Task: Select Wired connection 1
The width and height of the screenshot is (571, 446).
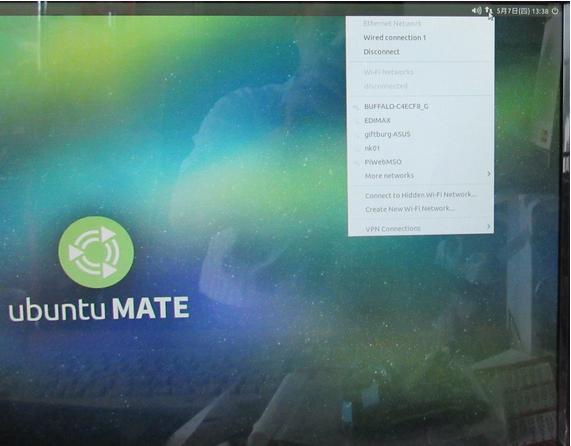Action: [x=421, y=38]
